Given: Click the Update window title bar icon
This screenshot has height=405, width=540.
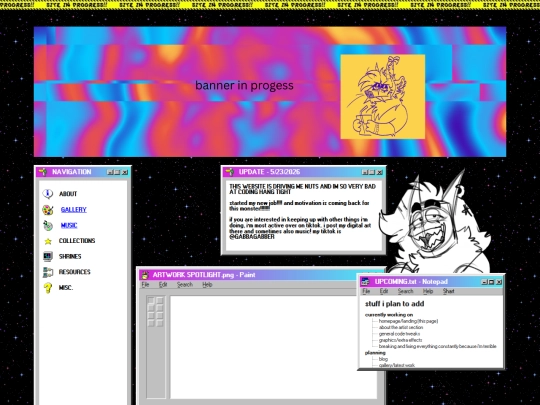Looking at the screenshot, I should pyautogui.click(x=229, y=172).
